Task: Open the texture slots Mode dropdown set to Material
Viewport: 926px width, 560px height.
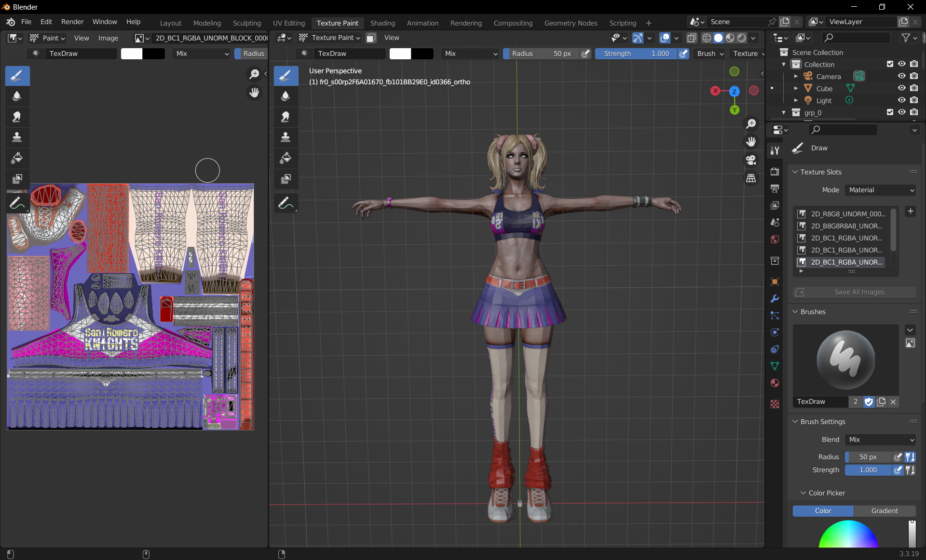Action: point(880,190)
